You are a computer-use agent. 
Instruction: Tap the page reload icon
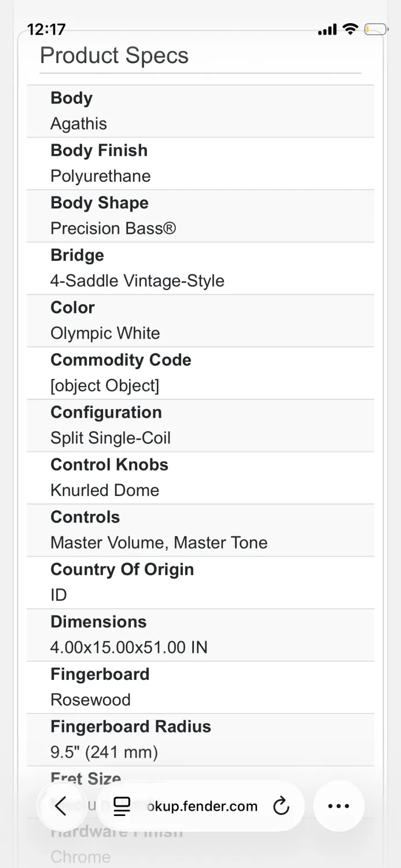point(281,806)
